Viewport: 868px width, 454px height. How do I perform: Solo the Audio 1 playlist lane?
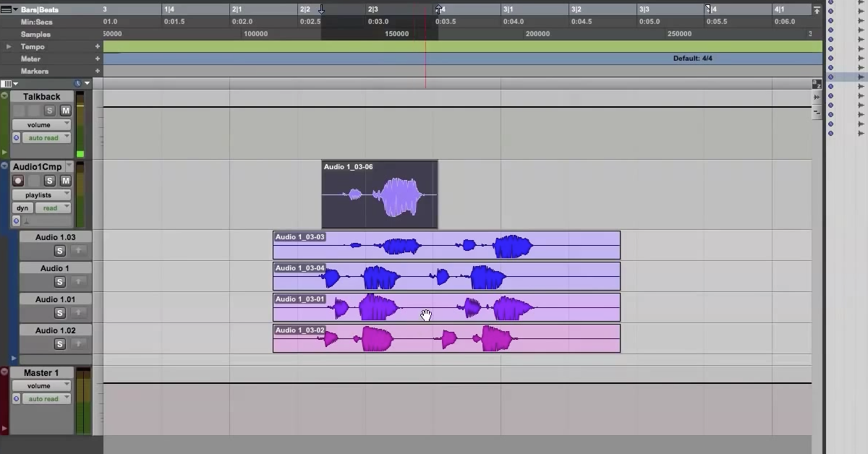pyautogui.click(x=60, y=282)
